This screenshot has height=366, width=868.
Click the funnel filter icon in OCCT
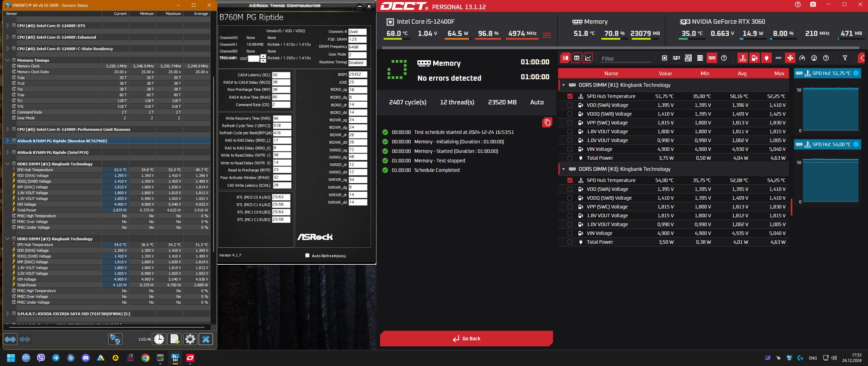(845, 58)
